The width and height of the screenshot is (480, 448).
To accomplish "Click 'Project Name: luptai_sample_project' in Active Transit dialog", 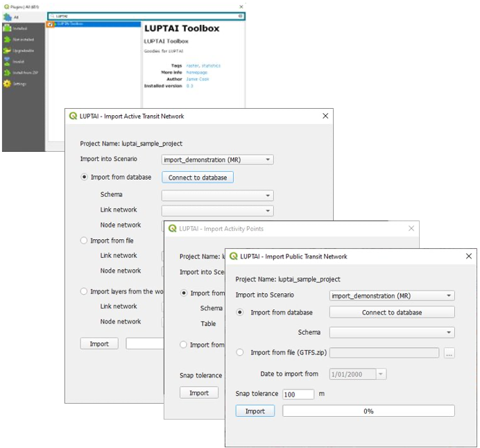I will (x=131, y=144).
